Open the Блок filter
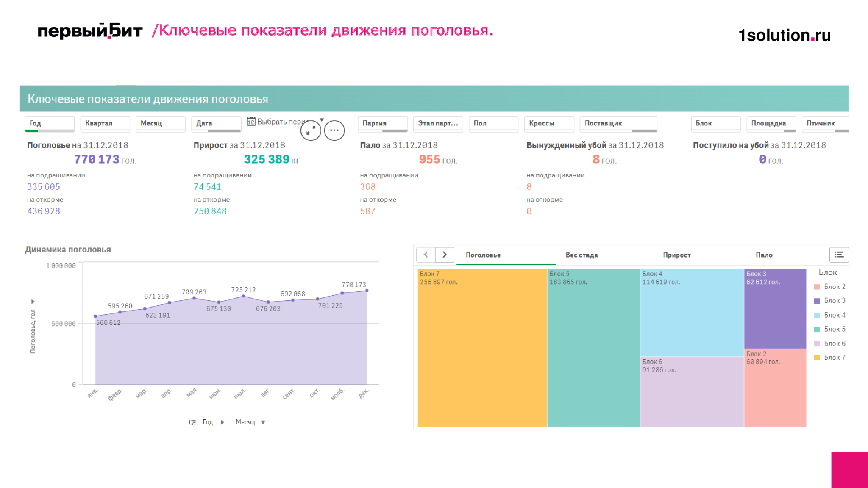The height and width of the screenshot is (488, 868). (716, 124)
